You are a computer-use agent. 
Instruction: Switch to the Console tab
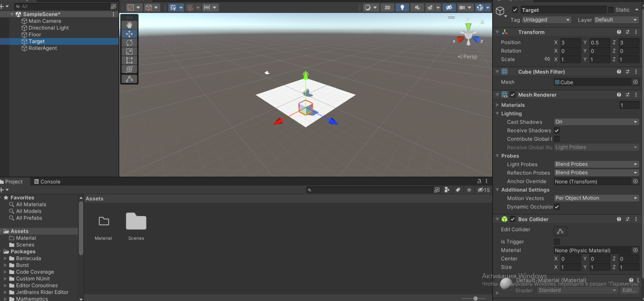47,182
